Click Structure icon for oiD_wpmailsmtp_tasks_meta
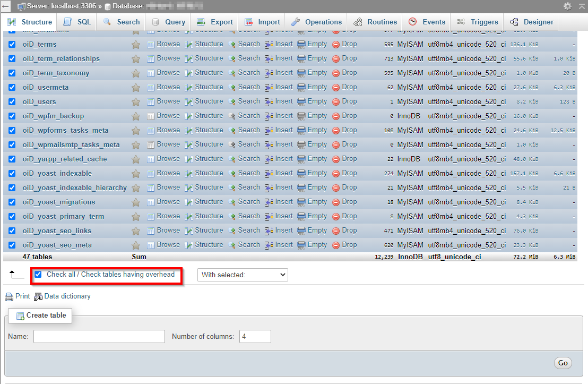This screenshot has width=588, height=384. click(189, 145)
